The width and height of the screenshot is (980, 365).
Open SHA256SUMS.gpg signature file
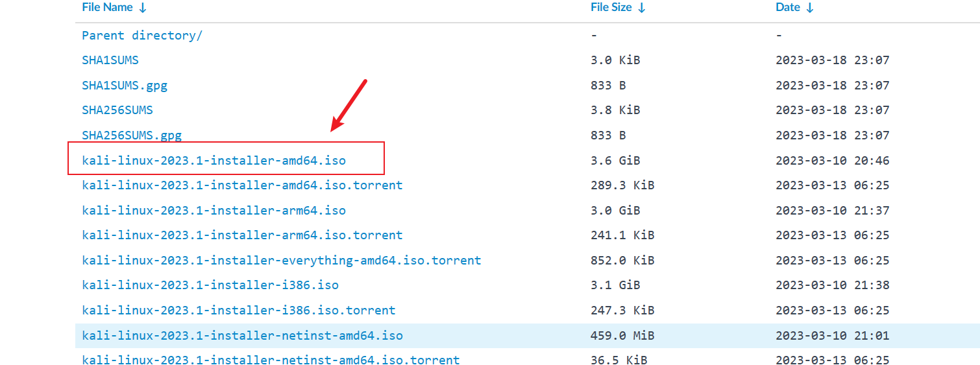[132, 135]
